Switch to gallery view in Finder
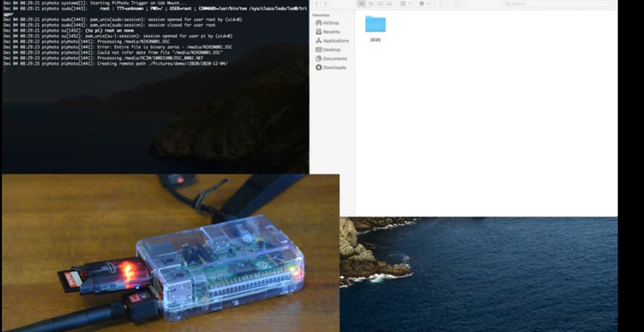The image size is (644, 332). pos(389,4)
